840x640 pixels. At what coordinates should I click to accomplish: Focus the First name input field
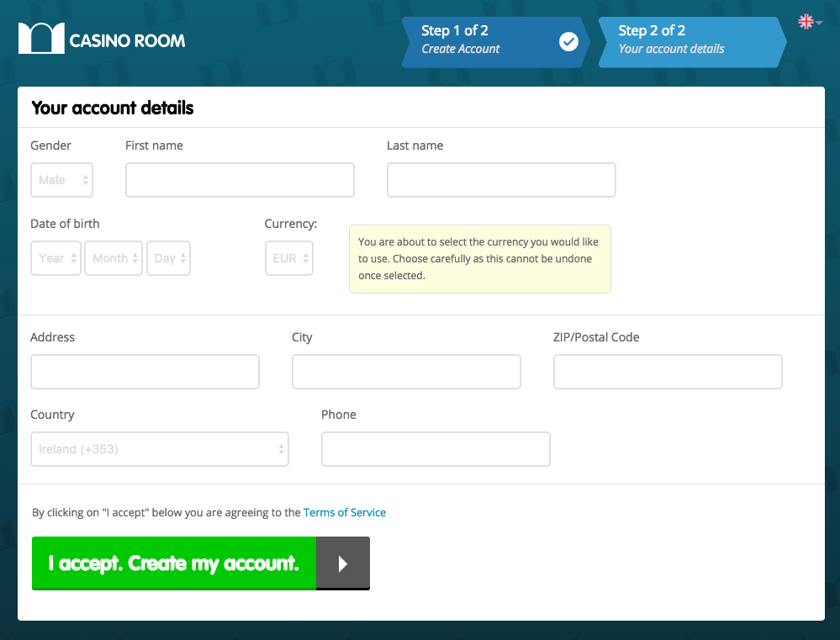[240, 180]
